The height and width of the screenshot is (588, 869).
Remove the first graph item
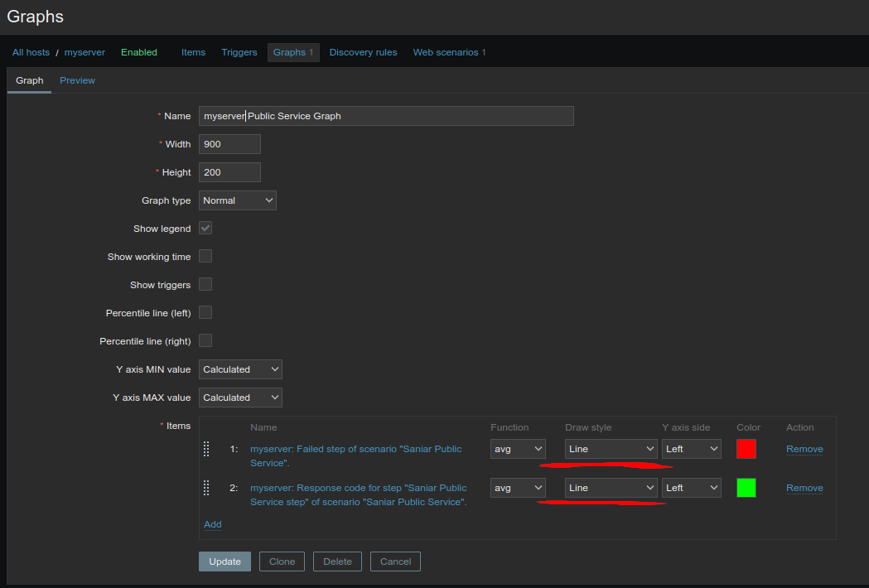point(804,449)
